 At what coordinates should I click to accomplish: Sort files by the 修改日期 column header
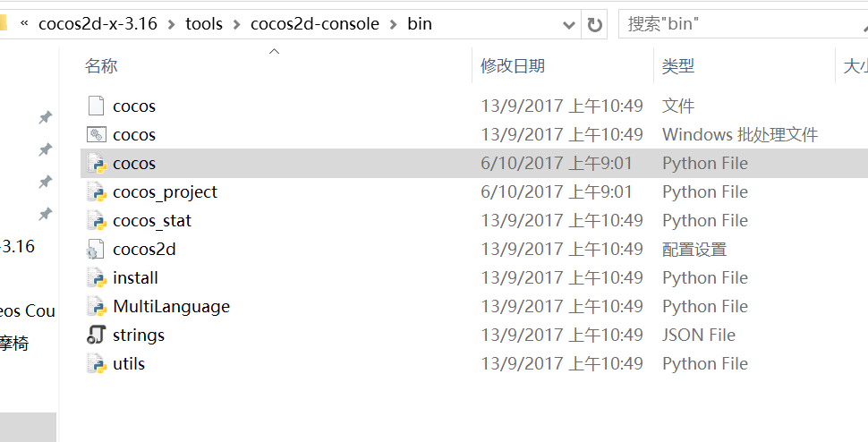point(513,66)
